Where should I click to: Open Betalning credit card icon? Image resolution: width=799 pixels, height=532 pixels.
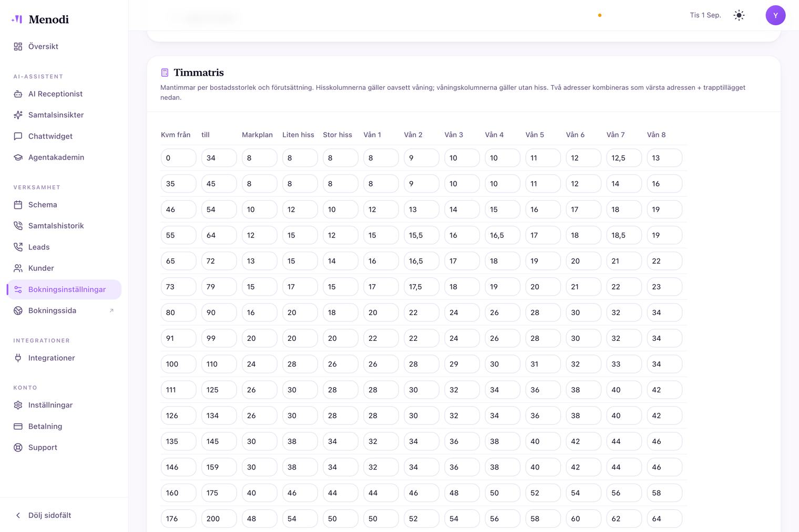pos(18,426)
